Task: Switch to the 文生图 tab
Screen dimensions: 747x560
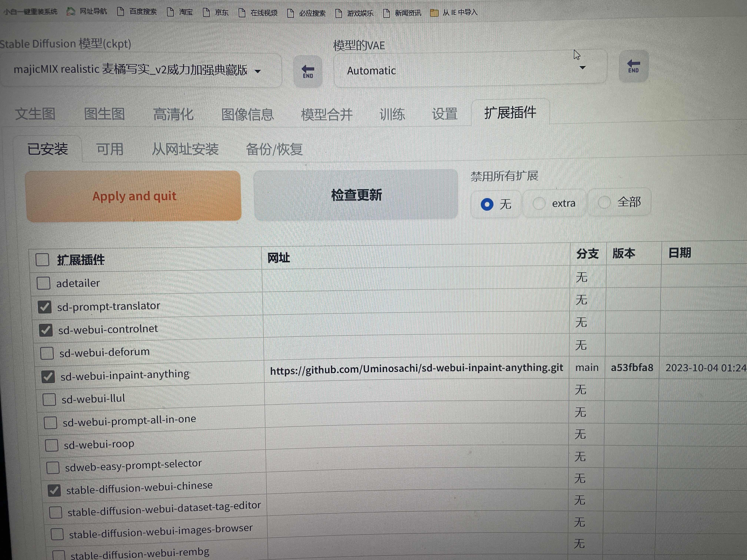Action: 35,114
